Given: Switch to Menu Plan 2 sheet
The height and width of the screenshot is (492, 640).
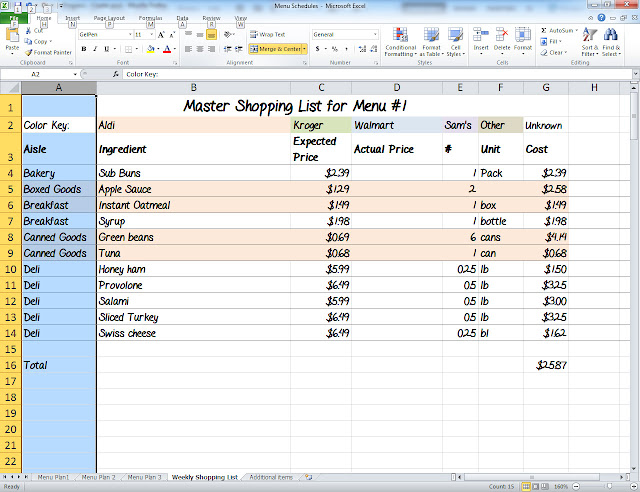Looking at the screenshot, I should [98, 477].
